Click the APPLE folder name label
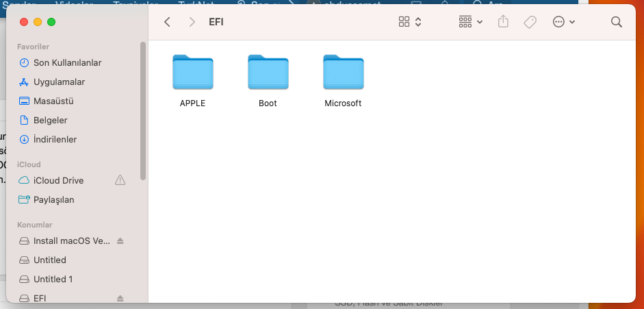The image size is (644, 309). tap(192, 103)
